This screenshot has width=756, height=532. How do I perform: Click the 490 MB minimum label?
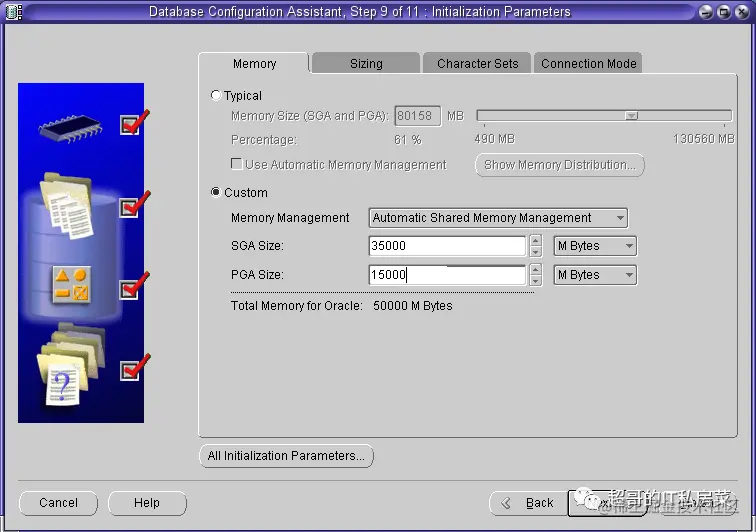pyautogui.click(x=494, y=139)
